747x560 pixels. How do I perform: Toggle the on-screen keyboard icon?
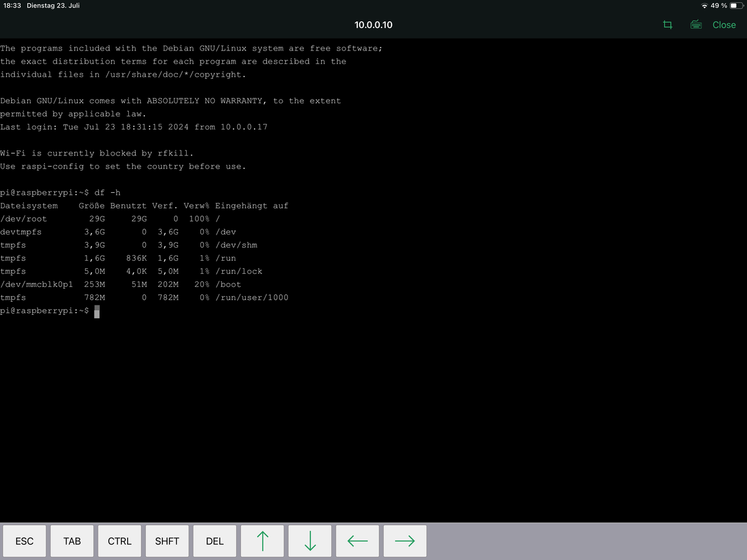click(697, 25)
